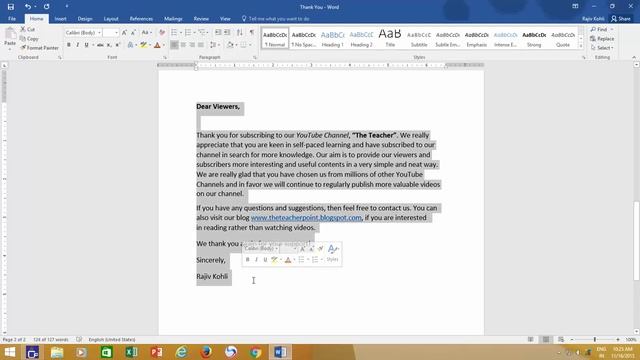640x360 pixels.
Task: Click the zoom slider in status bar
Action: point(595,340)
